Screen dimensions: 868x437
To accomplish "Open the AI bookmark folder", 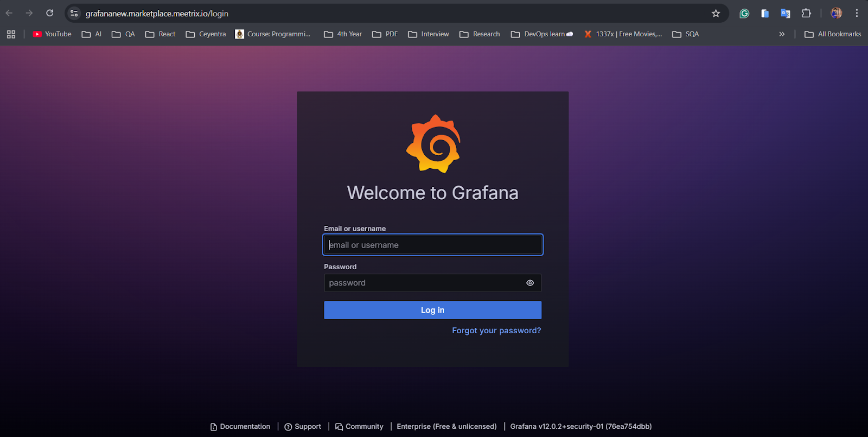I will click(x=92, y=34).
